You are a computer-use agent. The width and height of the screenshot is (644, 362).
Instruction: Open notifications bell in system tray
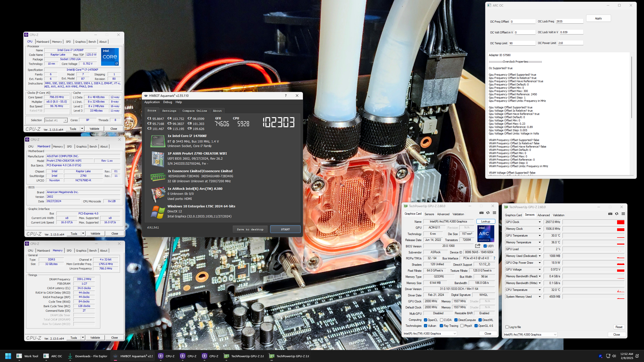coord(637,356)
